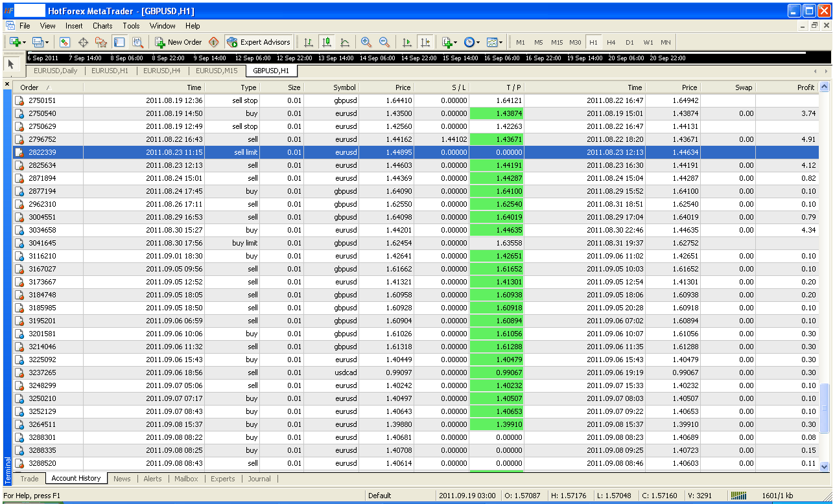Open the Strategy Tester icon
The image size is (835, 504).
click(137, 42)
